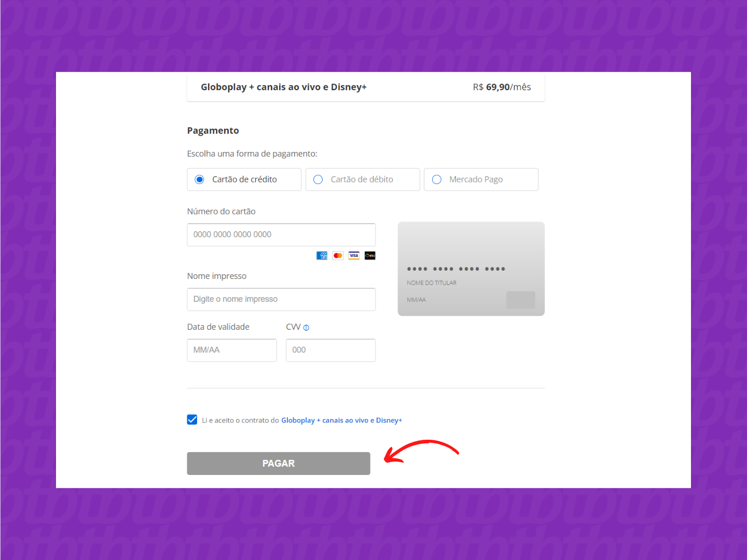747x560 pixels.
Task: Click the CVV 000 input field
Action: (x=330, y=351)
